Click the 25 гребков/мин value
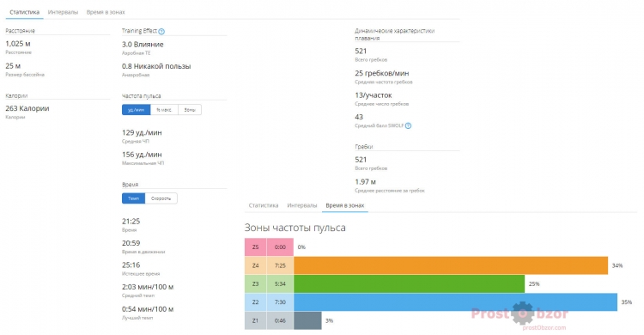 point(382,73)
